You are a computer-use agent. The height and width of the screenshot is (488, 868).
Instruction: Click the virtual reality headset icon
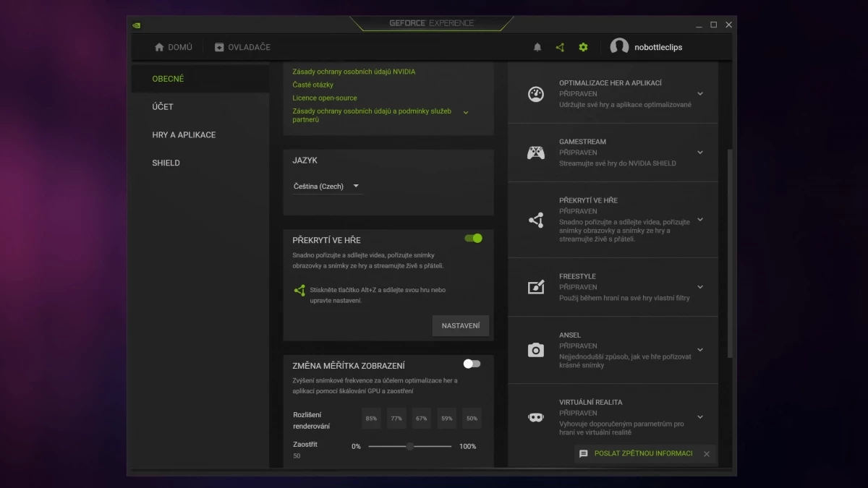pos(536,417)
